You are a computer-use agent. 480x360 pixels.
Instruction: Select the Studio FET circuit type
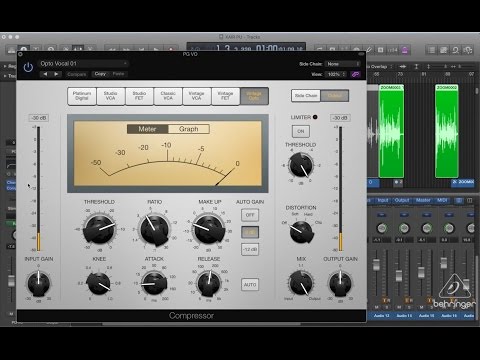[x=139, y=96]
